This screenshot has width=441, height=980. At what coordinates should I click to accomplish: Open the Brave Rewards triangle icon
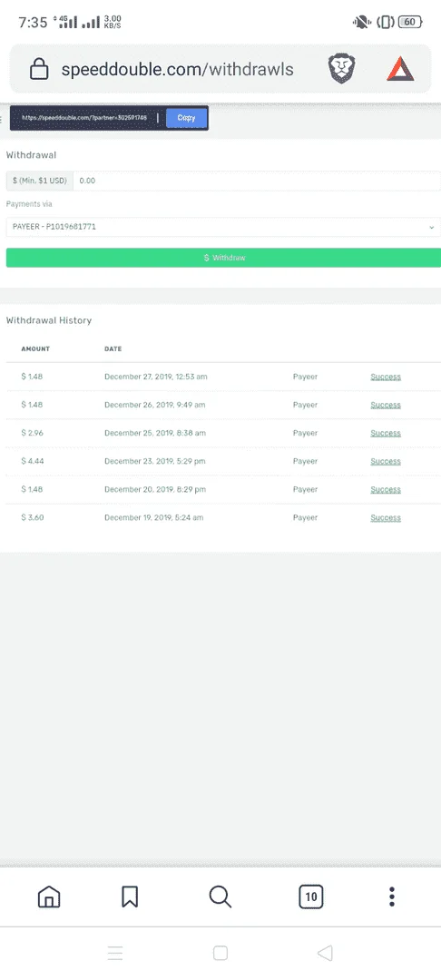point(400,69)
